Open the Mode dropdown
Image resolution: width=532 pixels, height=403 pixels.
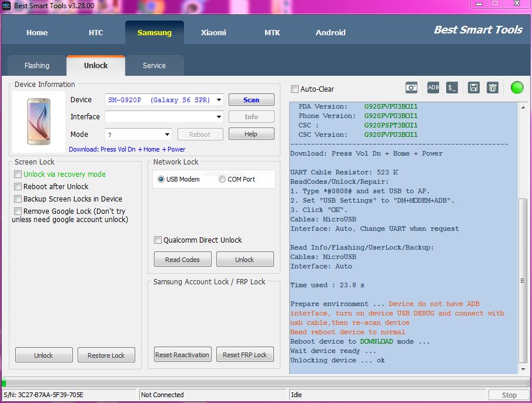click(x=168, y=134)
